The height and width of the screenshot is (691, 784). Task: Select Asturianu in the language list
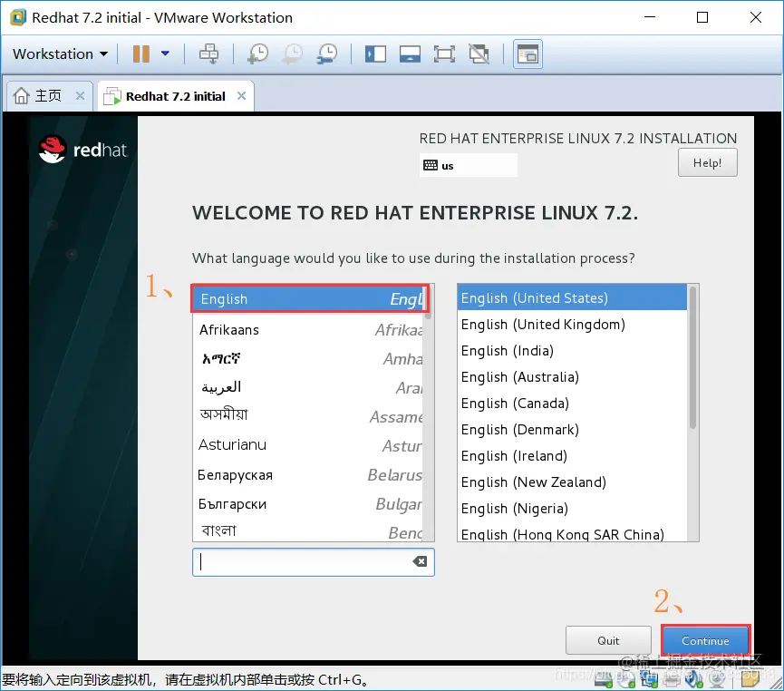309,445
